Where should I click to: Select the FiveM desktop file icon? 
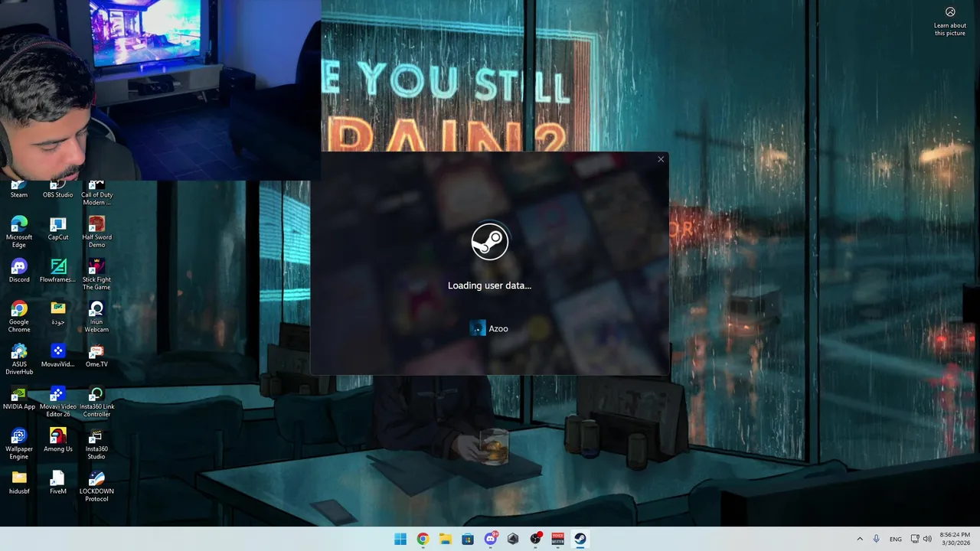point(58,483)
